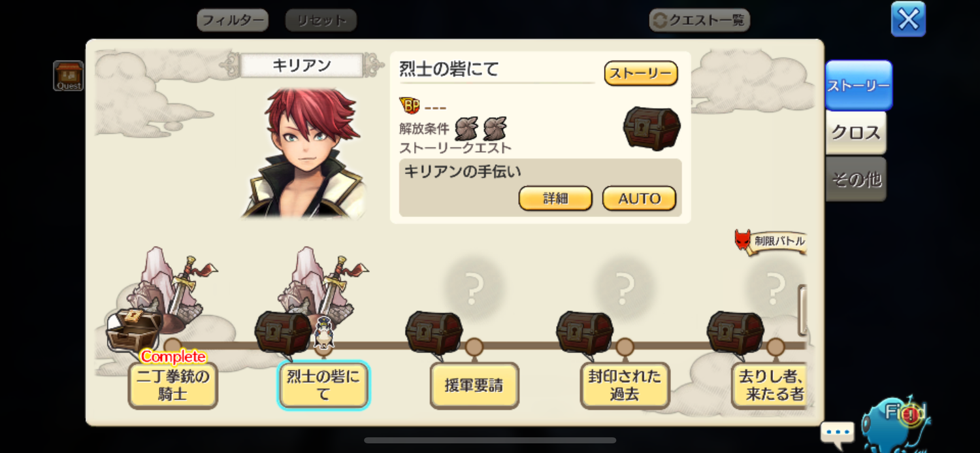Tap the chat speech bubble icon
Screen dimensions: 980x453
point(837,433)
